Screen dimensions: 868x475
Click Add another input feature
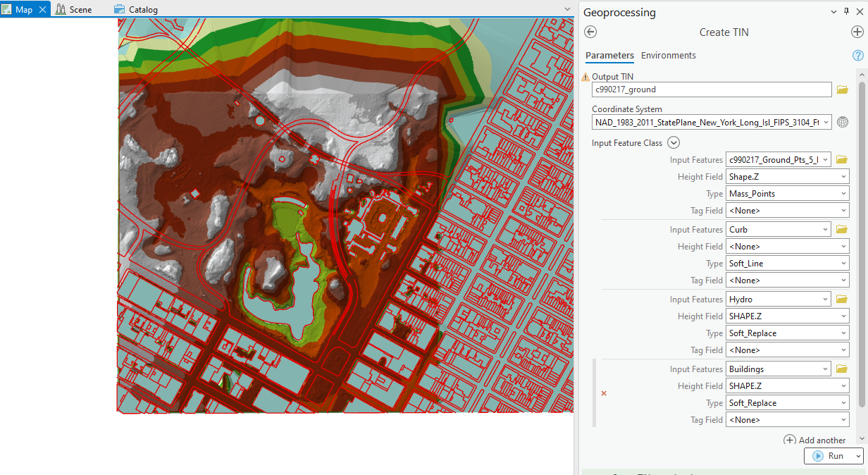click(814, 440)
